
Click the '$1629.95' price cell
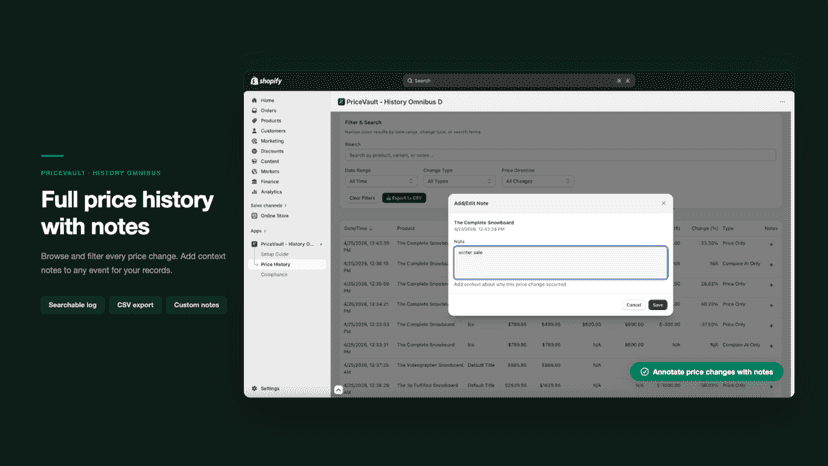click(x=550, y=385)
